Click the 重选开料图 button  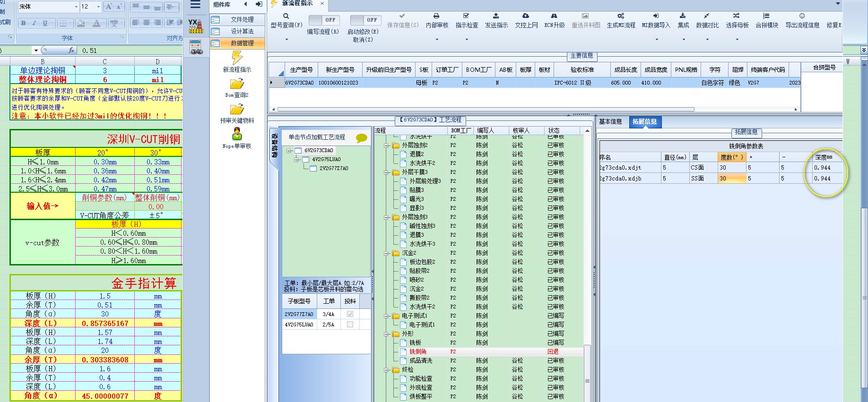[586, 21]
